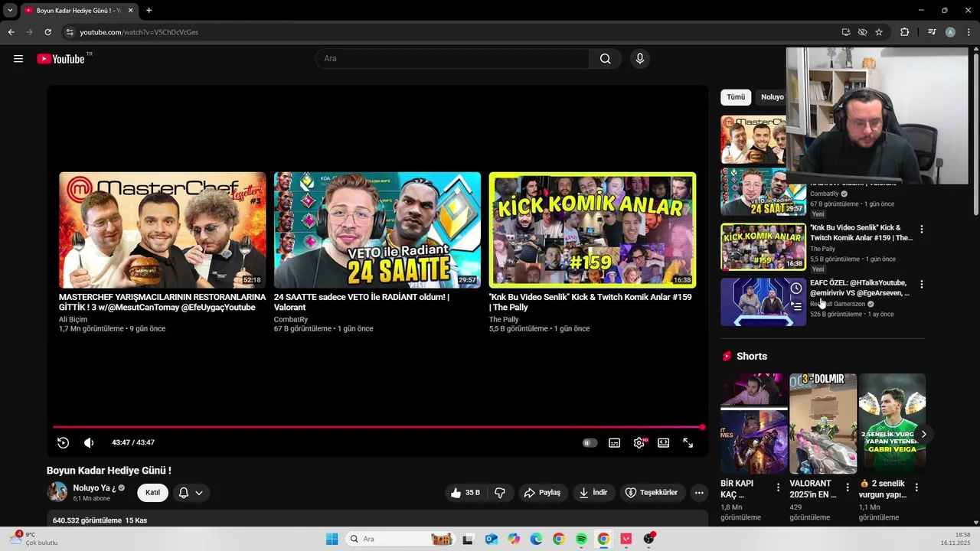Bookmark page with star icon
980x551 pixels.
(x=879, y=32)
